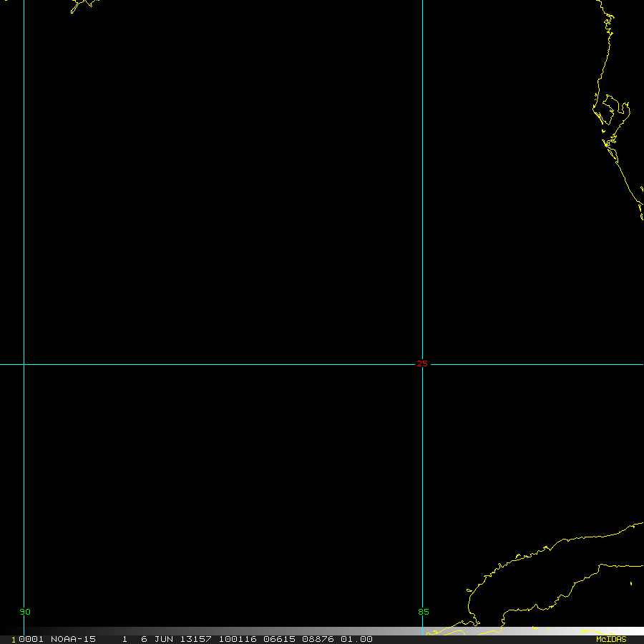Click the 01.00 resolution value

pos(356,639)
